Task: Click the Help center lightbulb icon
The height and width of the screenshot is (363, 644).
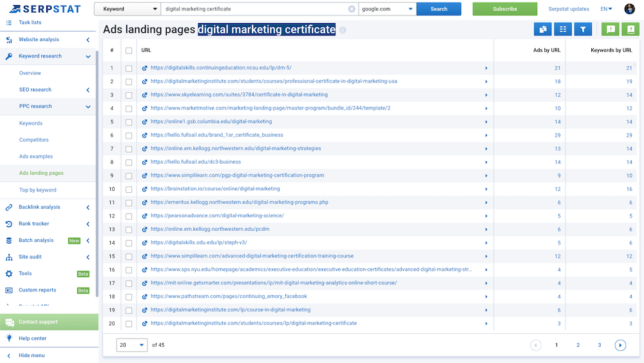Action: pyautogui.click(x=9, y=338)
